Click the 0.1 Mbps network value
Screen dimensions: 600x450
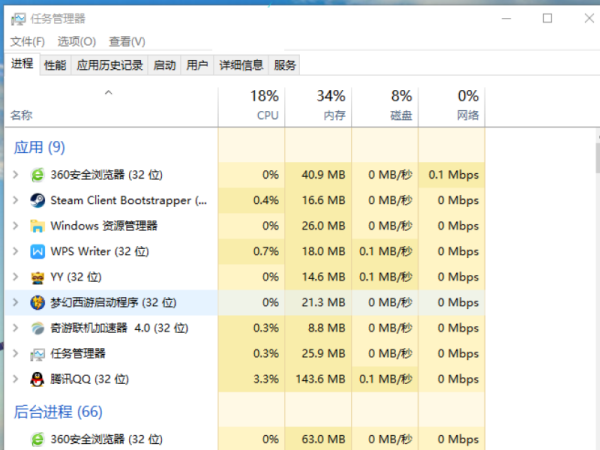453,175
